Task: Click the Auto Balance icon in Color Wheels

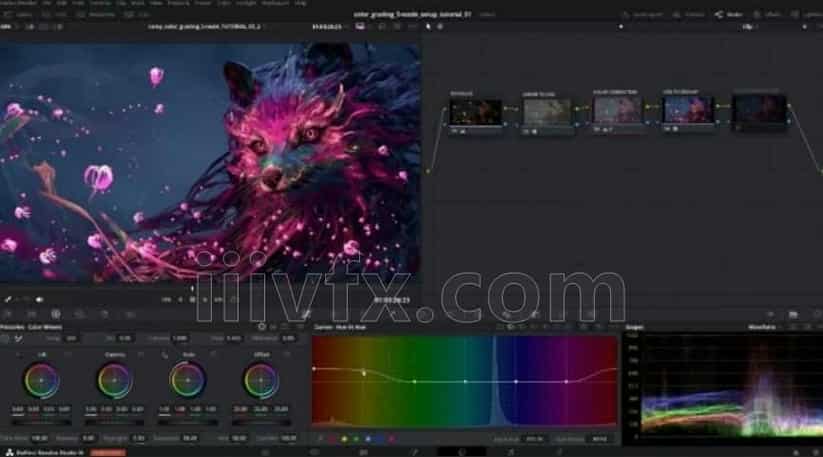Action: tap(5, 339)
